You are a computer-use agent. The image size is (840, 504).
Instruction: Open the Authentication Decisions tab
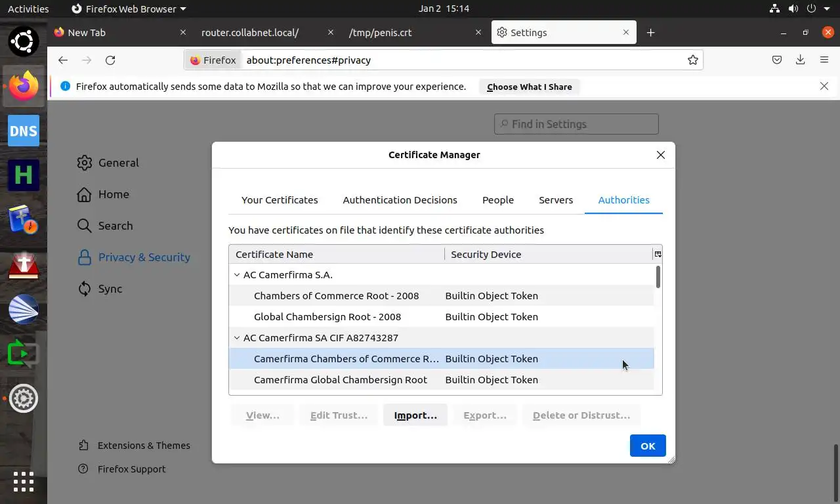[x=400, y=200]
